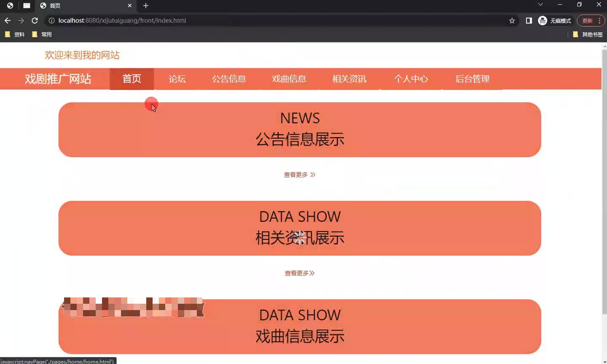Viewport: 607px width, 364px height.
Task: Reload the current page
Action: point(35,20)
